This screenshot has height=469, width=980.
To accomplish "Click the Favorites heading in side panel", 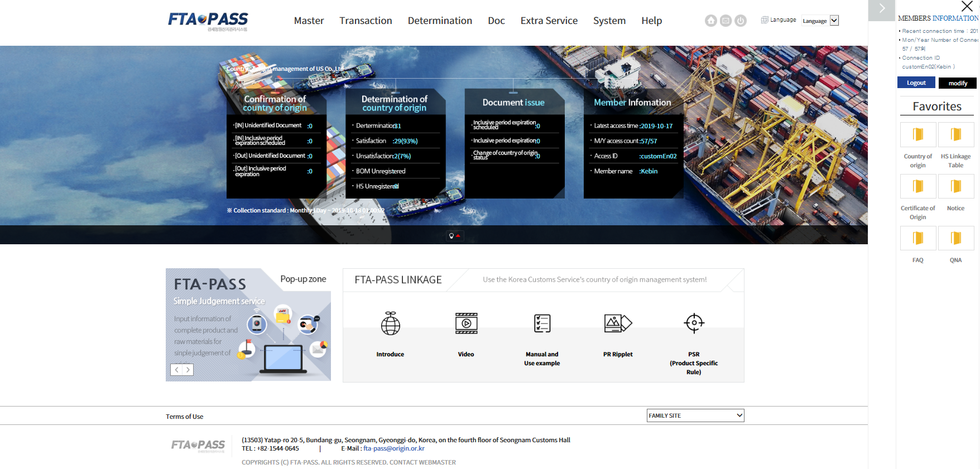I will click(937, 107).
